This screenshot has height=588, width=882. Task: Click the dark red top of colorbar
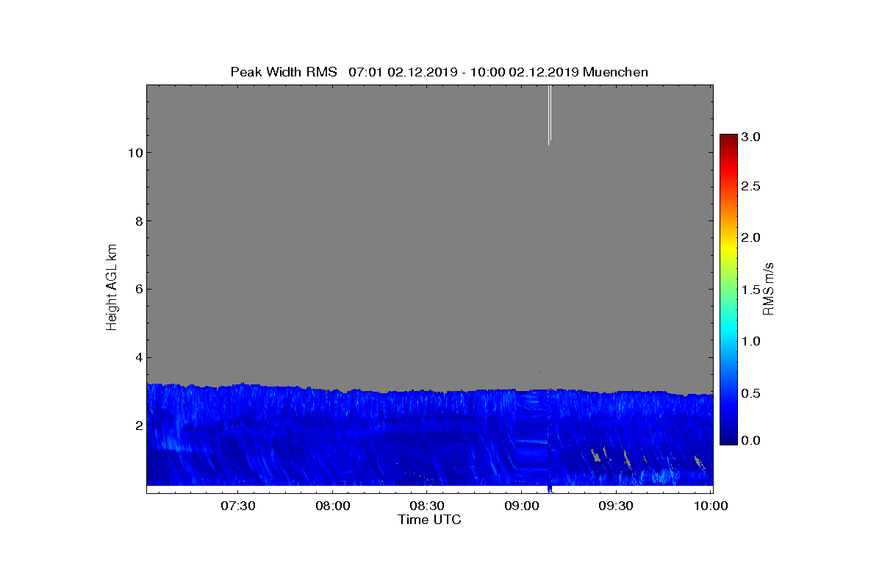tap(728, 138)
